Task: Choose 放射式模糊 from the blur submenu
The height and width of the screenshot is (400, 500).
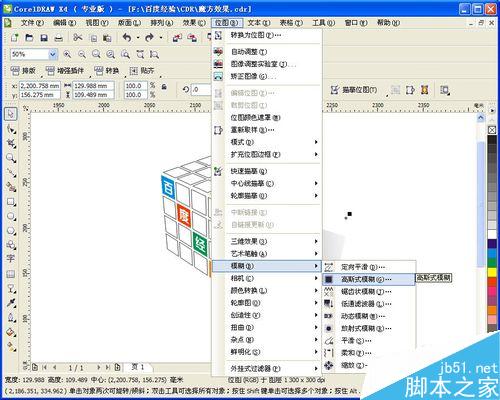Action: [369, 328]
